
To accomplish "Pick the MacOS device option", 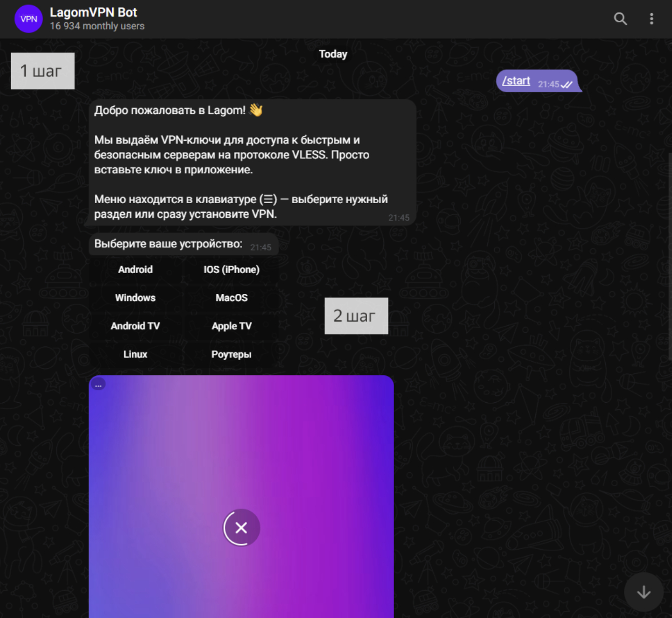I will [x=231, y=298].
